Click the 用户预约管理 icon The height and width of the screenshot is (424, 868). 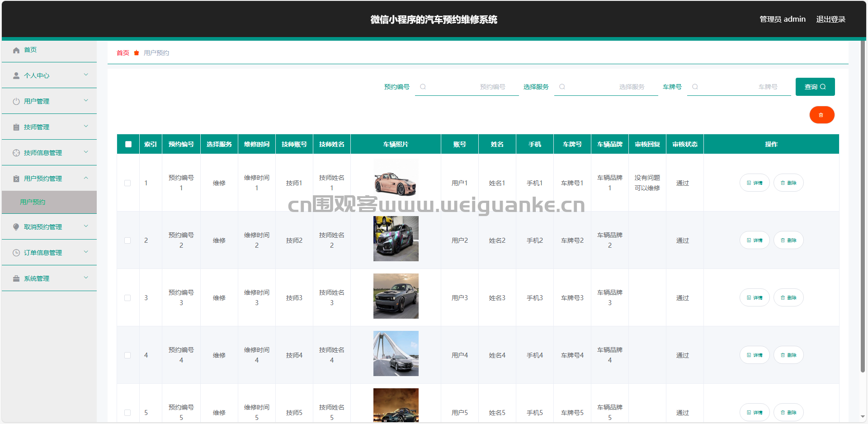pyautogui.click(x=16, y=179)
